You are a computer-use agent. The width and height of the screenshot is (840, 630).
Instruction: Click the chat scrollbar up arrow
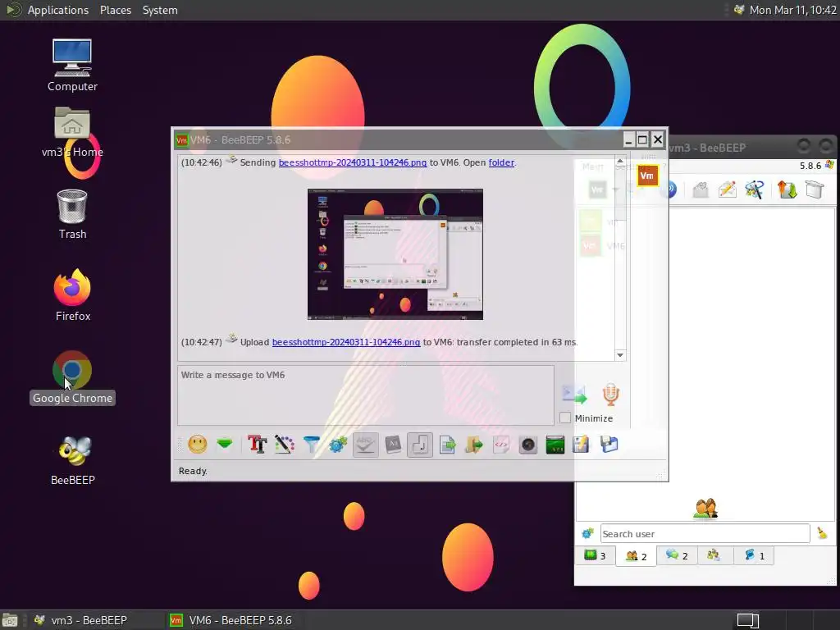pos(620,161)
